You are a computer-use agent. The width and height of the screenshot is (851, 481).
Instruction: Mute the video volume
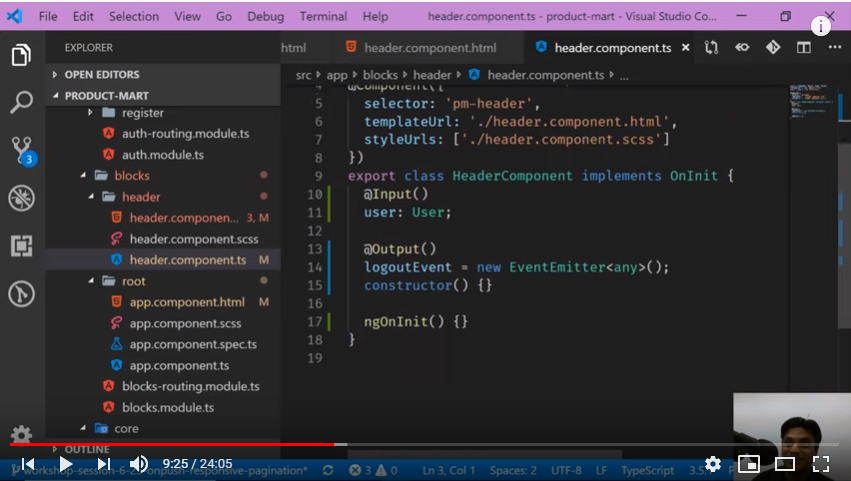coord(139,464)
